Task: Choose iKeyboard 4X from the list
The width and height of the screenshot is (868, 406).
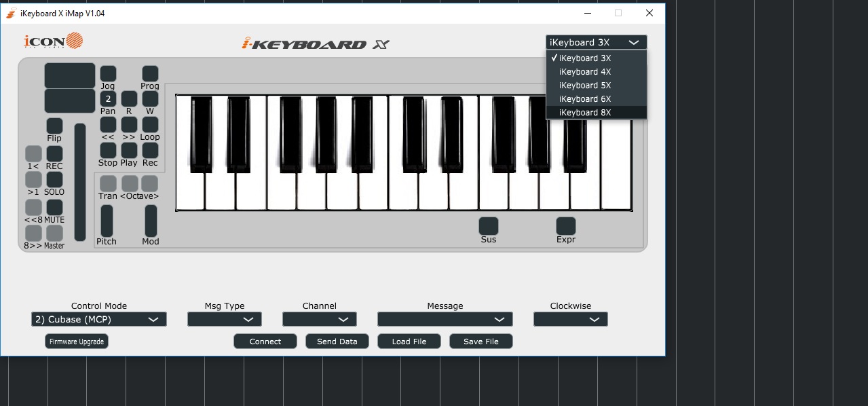Action: pos(597,72)
